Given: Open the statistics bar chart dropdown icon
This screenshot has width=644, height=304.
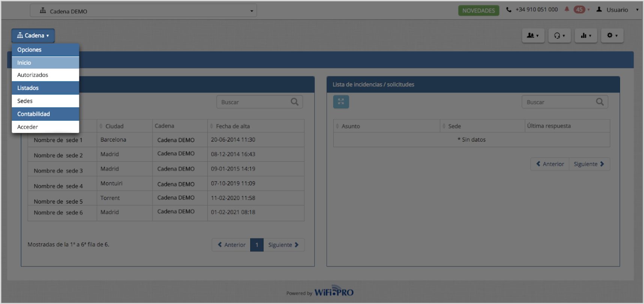Looking at the screenshot, I should tap(585, 36).
